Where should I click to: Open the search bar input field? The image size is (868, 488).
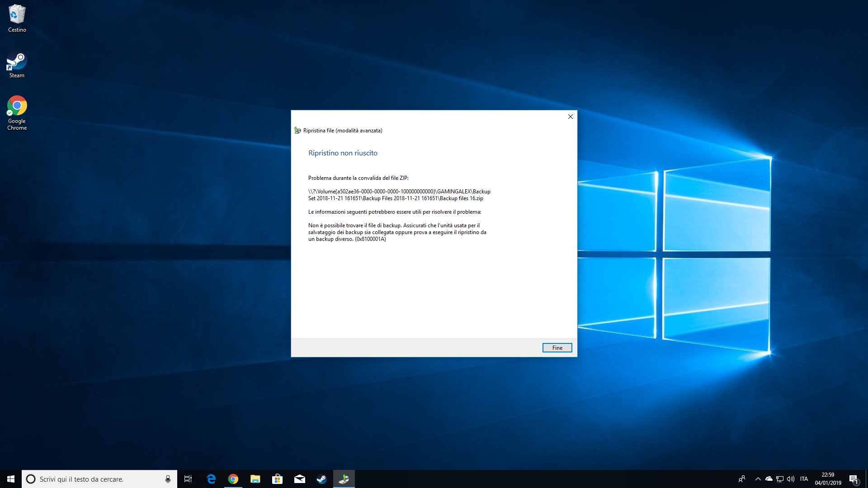(x=99, y=479)
